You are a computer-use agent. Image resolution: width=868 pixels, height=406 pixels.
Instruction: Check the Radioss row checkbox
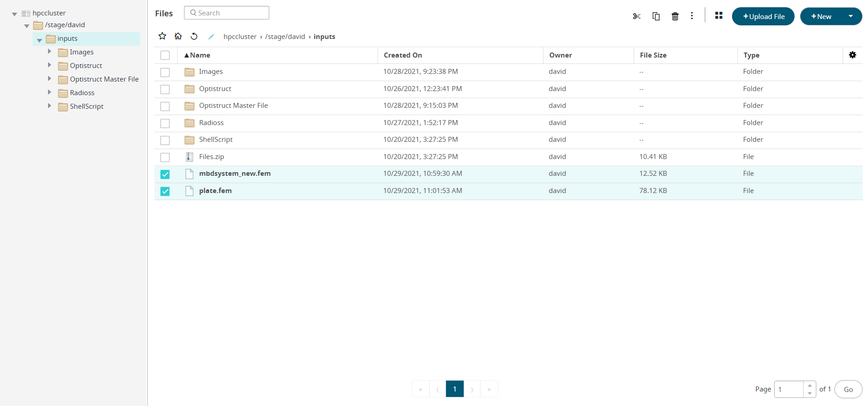coord(165,123)
